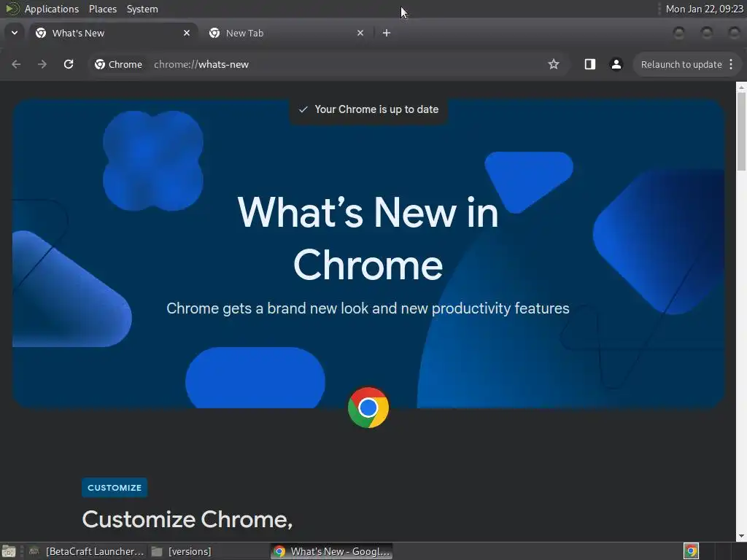The height and width of the screenshot is (560, 747).
Task: Open the Places menu
Action: 102,9
